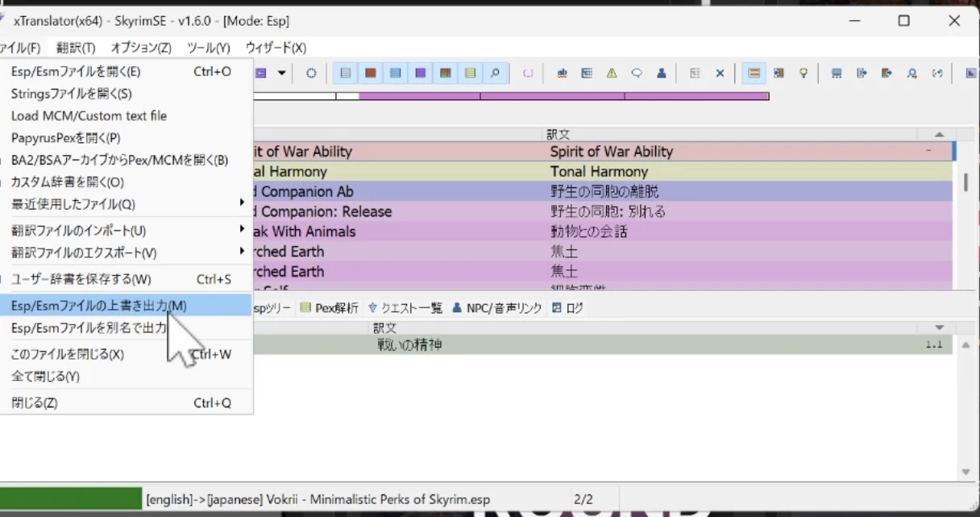Click the blue list filter icon
Image resolution: width=980 pixels, height=517 pixels.
pos(395,73)
